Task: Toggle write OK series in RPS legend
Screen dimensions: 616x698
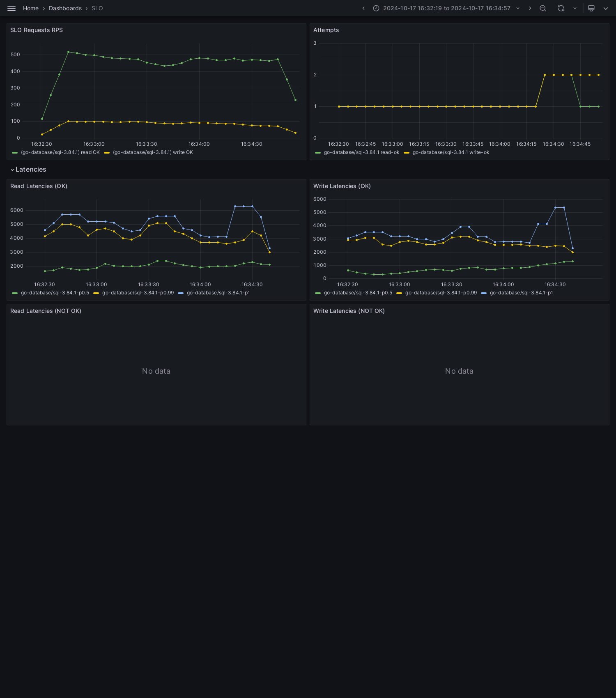Action: [x=153, y=152]
